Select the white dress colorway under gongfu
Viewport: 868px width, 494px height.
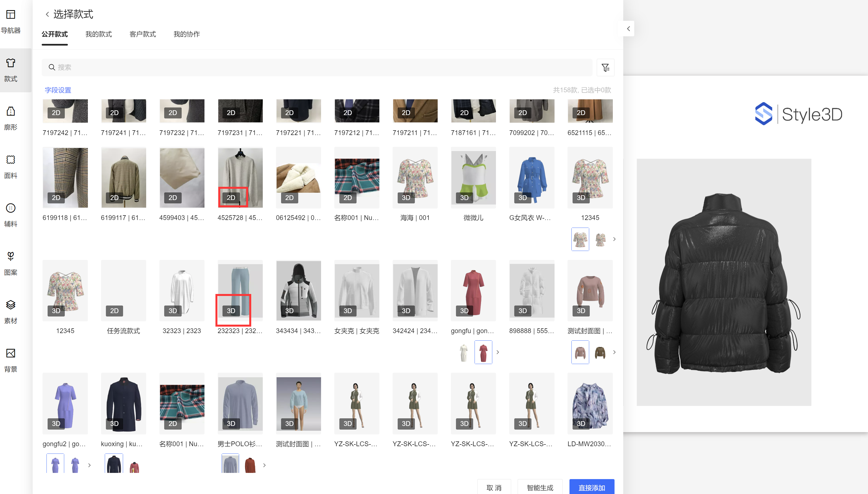click(464, 352)
